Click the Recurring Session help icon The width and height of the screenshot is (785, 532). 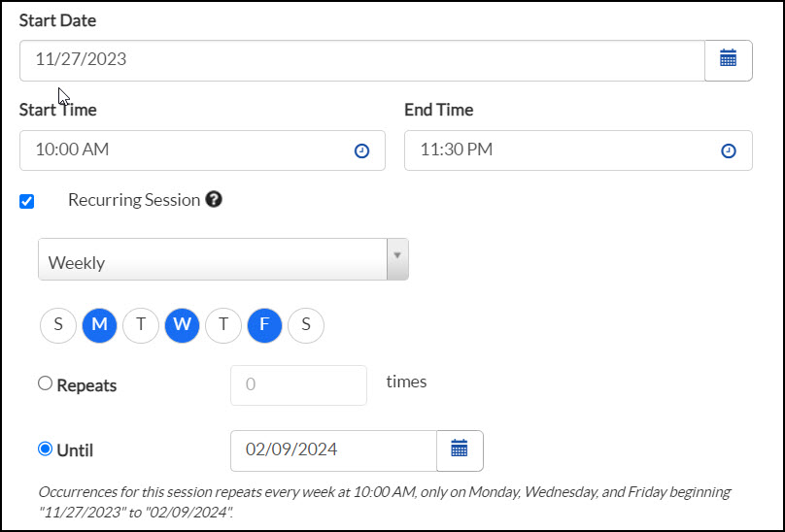pos(214,199)
